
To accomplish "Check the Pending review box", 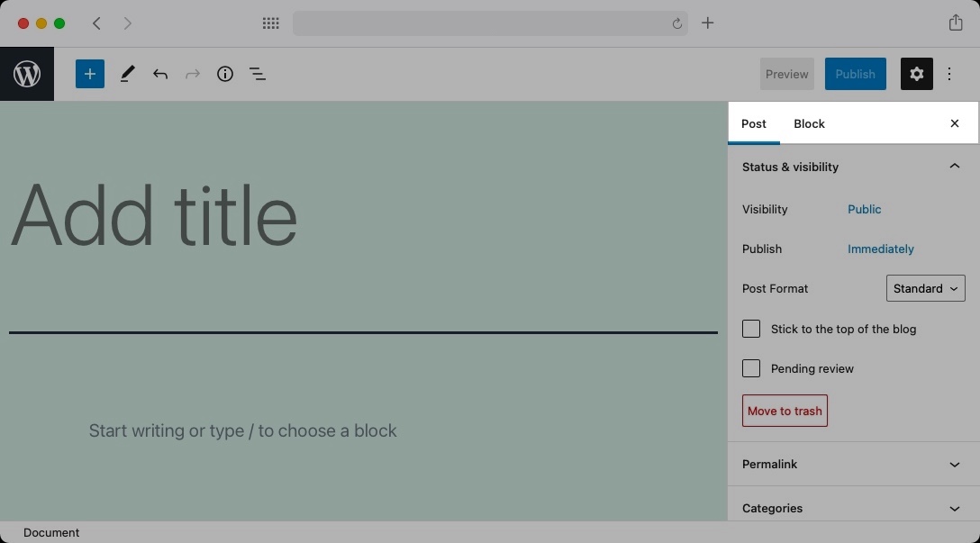I will point(751,368).
